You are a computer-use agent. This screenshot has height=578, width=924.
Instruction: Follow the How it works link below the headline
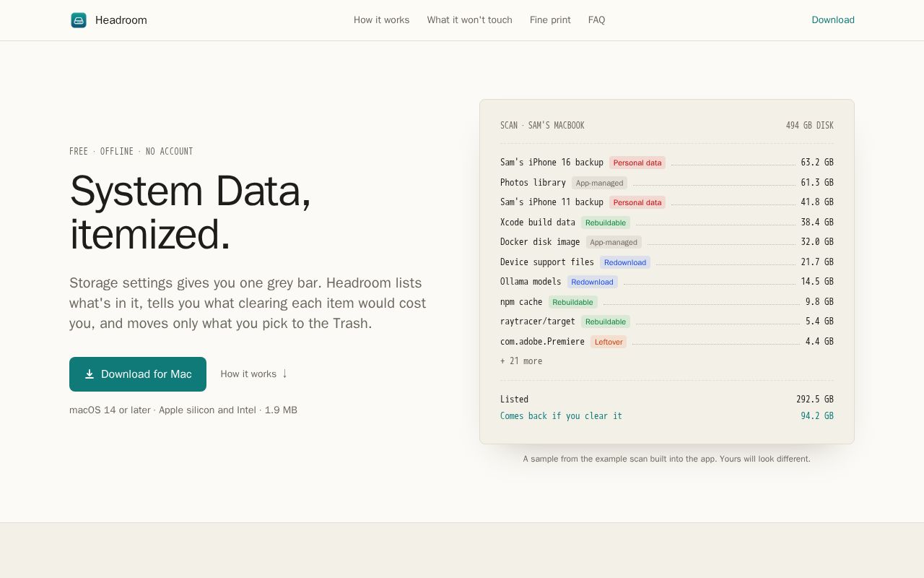[x=254, y=374]
